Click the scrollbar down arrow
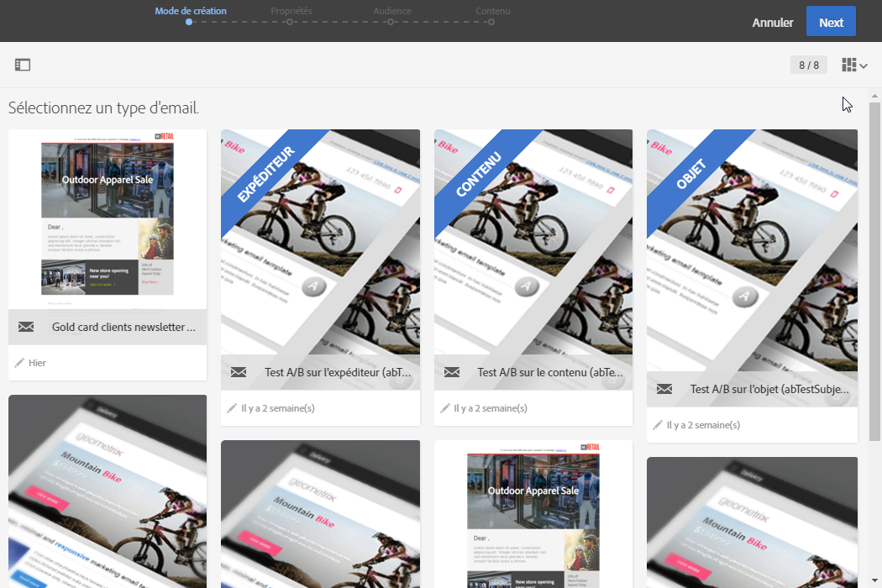Viewport: 882px width, 588px height. coord(874,580)
